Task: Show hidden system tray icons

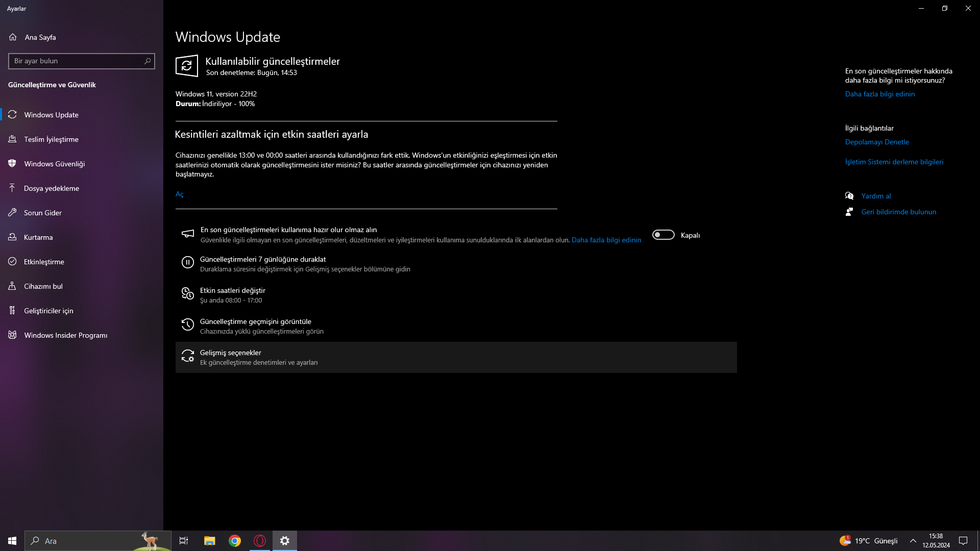Action: 913,541
